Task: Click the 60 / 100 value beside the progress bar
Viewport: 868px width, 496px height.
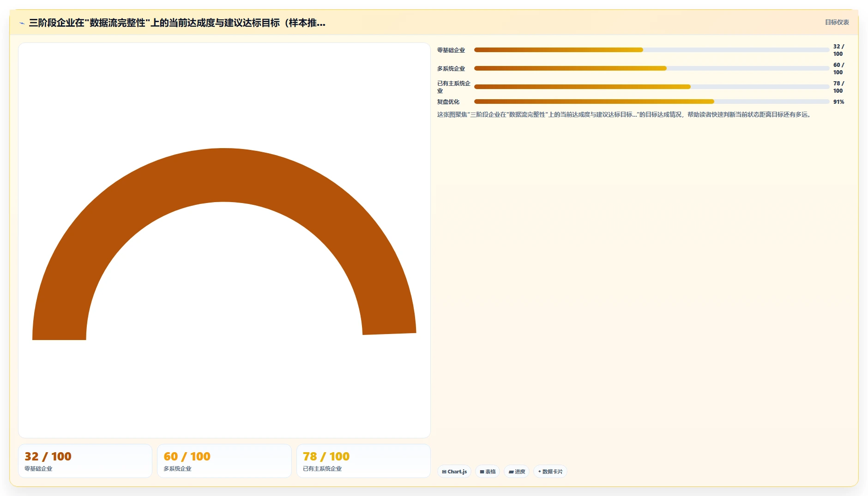Action: click(838, 69)
